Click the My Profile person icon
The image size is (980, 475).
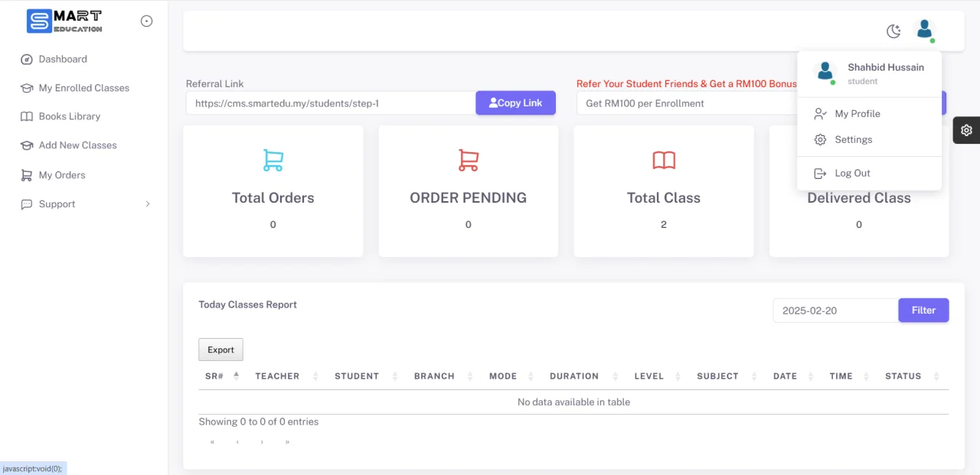820,114
